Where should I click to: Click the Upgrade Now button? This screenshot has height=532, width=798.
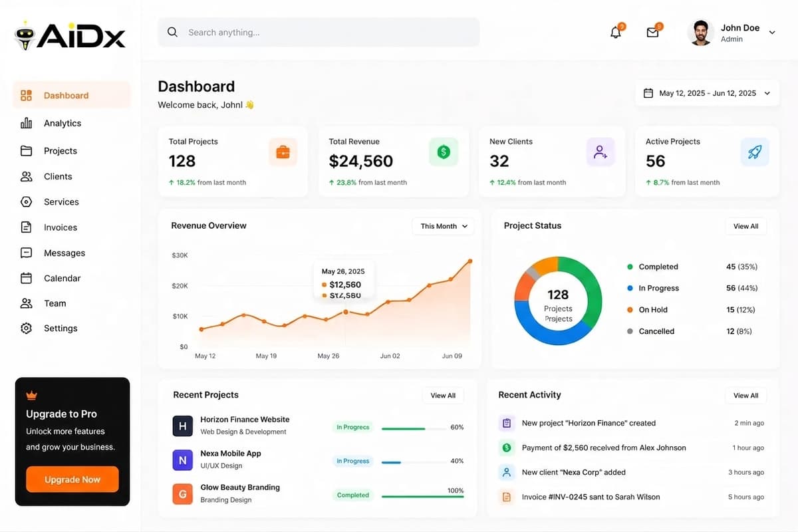pos(72,479)
